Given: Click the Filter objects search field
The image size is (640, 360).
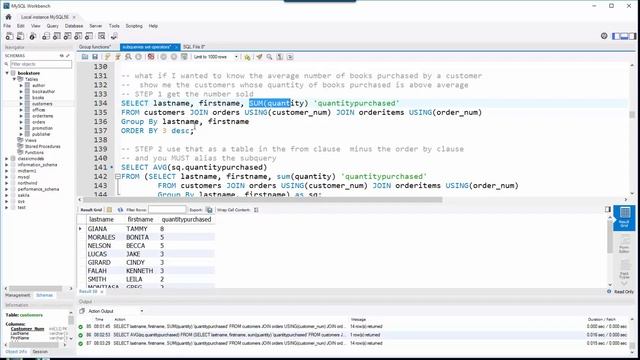Looking at the screenshot, I should (41, 64).
